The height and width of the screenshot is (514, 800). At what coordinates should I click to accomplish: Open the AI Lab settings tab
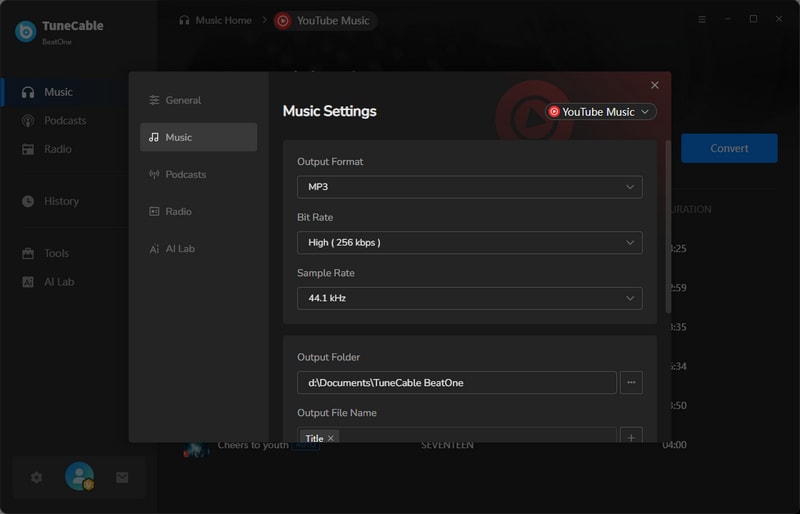(x=180, y=248)
